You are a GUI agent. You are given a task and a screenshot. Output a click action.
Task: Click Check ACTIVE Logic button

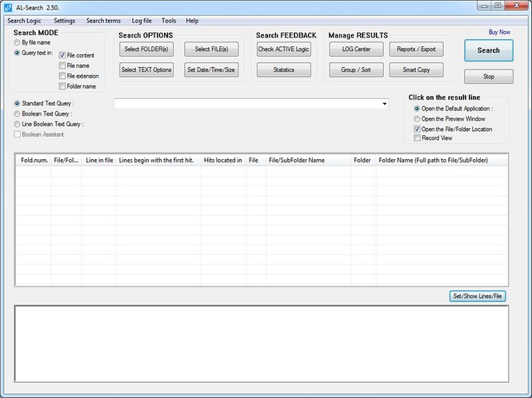coord(284,50)
